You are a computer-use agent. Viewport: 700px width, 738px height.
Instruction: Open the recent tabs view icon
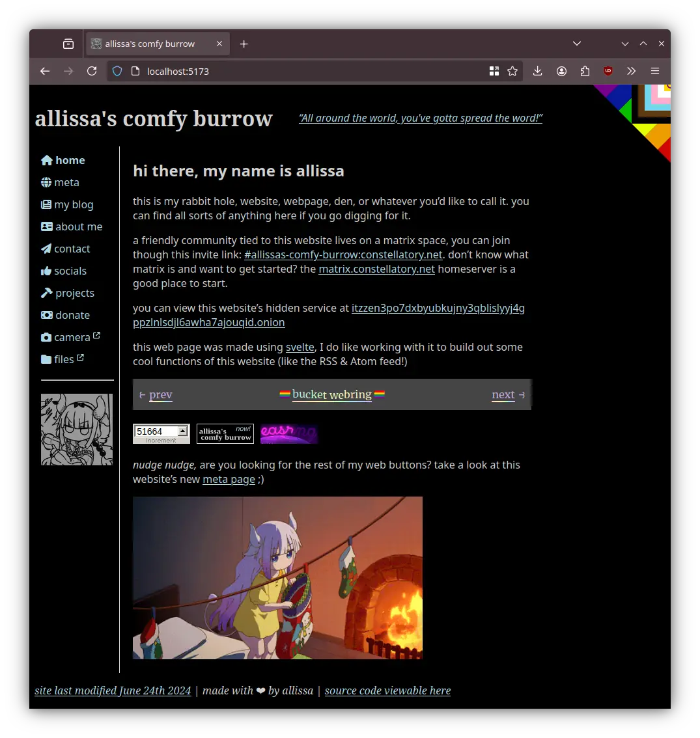pyautogui.click(x=68, y=44)
